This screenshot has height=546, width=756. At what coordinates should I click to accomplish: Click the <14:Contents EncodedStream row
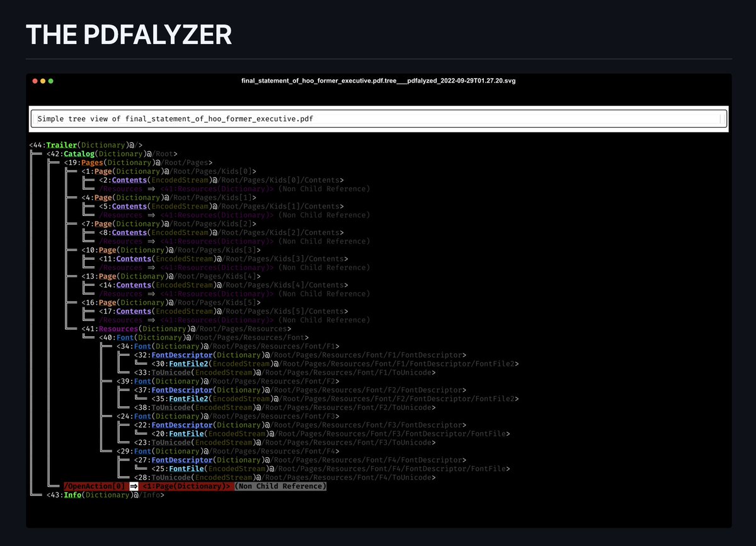click(x=223, y=285)
